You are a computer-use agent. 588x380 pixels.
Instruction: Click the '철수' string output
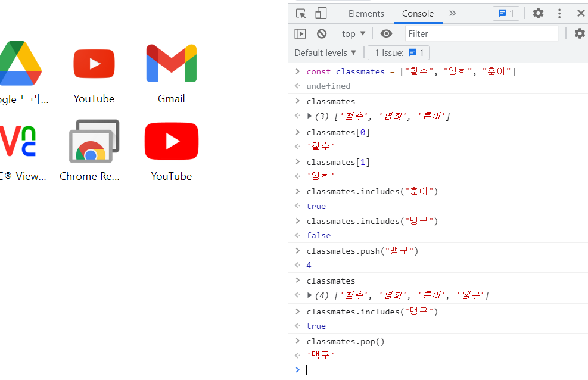click(x=321, y=147)
